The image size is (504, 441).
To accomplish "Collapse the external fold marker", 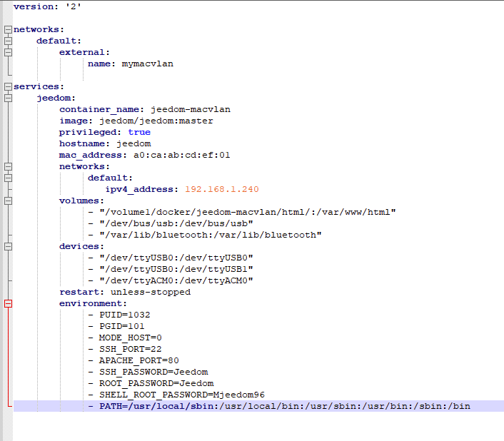I will 9,52.
